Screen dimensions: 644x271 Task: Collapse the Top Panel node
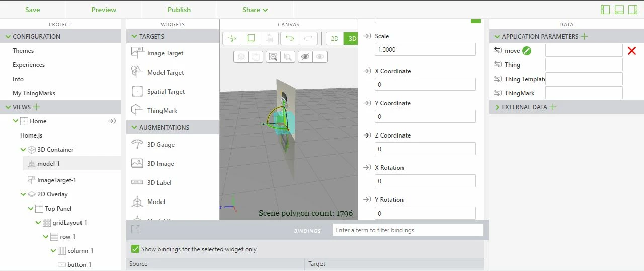coord(31,208)
